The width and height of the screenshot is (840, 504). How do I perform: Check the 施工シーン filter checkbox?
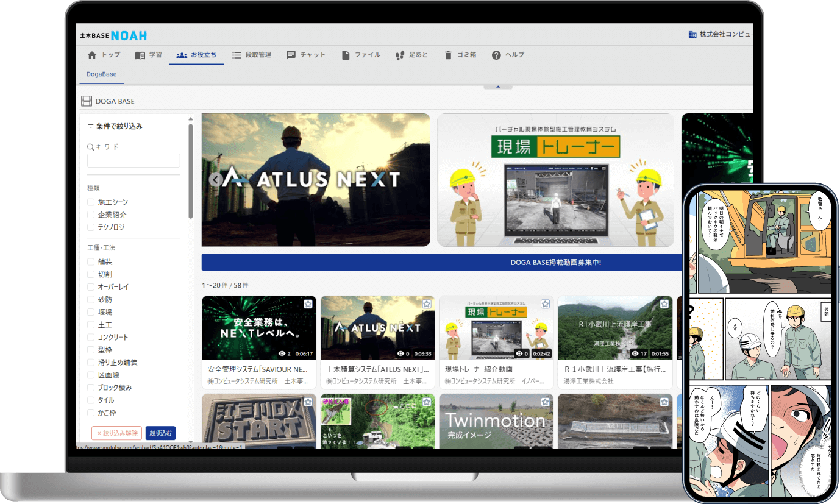(92, 202)
